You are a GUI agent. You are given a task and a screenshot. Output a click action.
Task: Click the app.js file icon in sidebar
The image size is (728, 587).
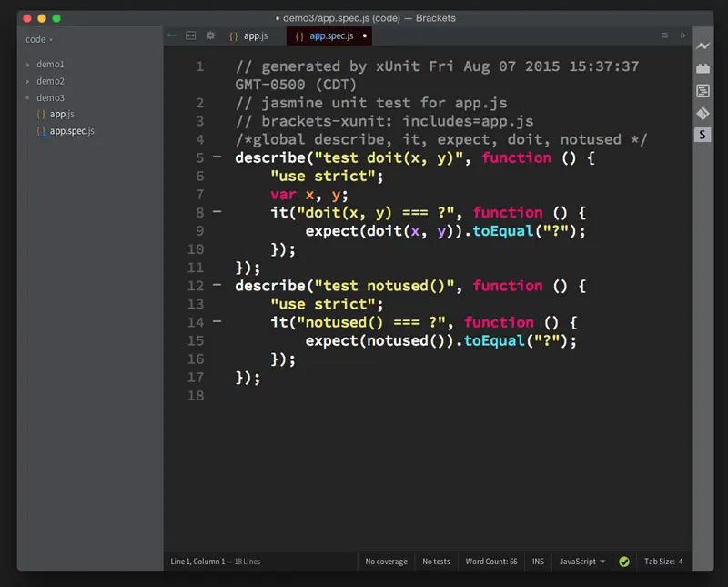pos(41,114)
